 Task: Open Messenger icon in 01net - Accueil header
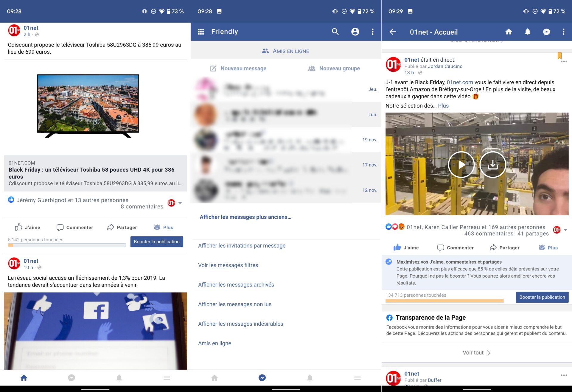(546, 32)
